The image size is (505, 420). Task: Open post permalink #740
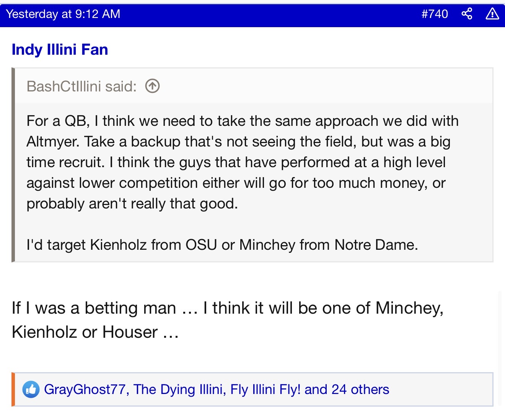[x=435, y=14]
